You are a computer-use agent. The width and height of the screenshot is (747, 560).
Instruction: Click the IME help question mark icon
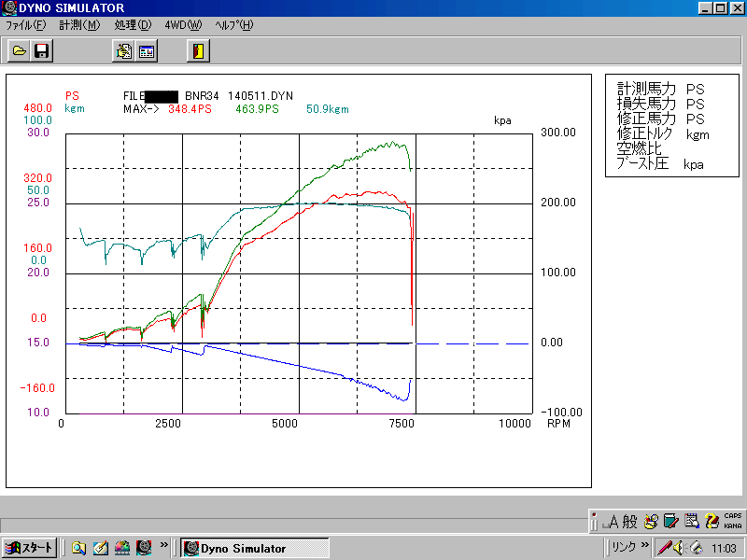coord(712,521)
